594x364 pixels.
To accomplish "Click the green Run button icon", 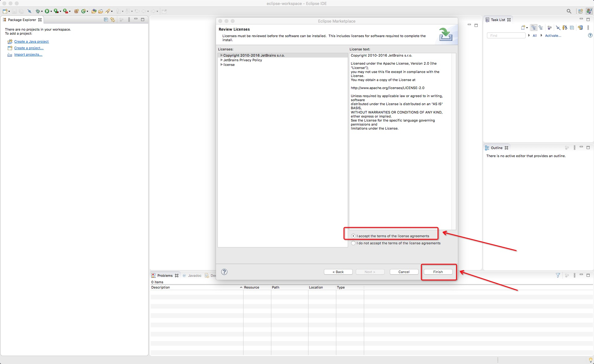I will click(x=47, y=11).
